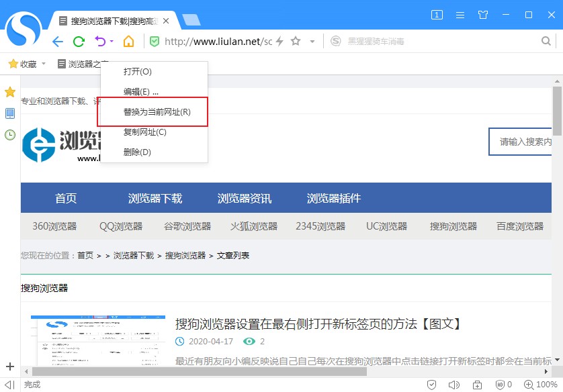
Task: Select 删除(D) menu entry
Action: click(x=154, y=152)
